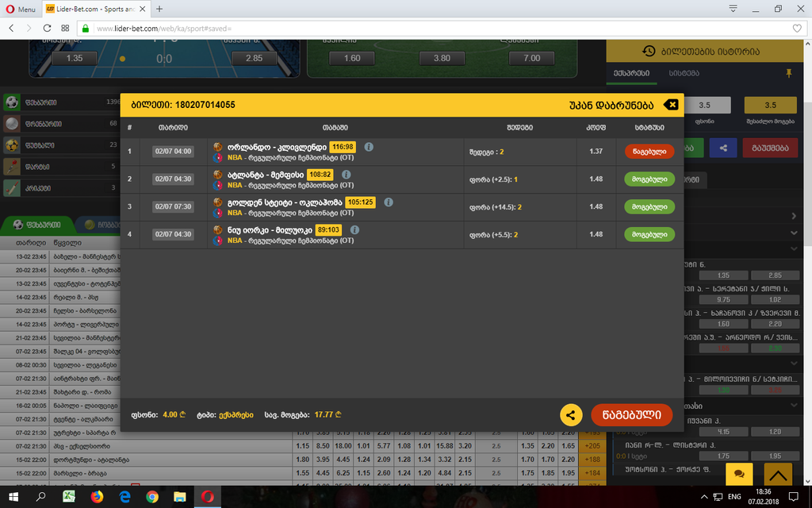Show info for the 108:82 Atlanta match
812x508 pixels.
coord(346,175)
